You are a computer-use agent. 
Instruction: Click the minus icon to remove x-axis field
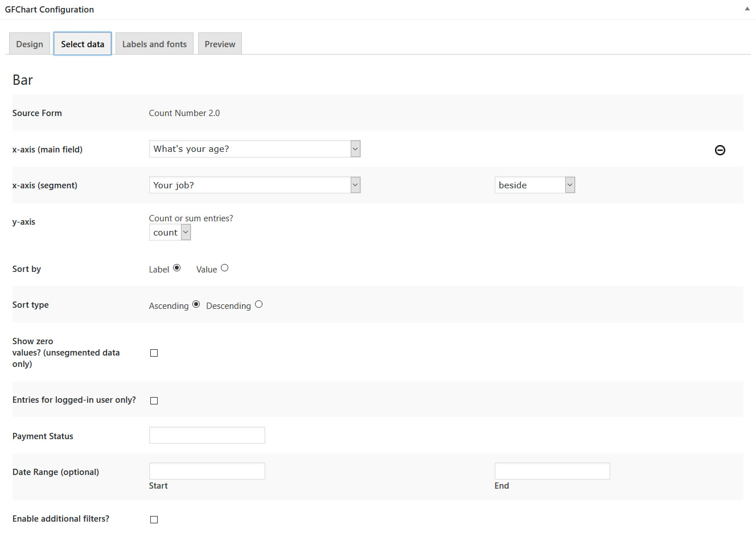click(720, 150)
